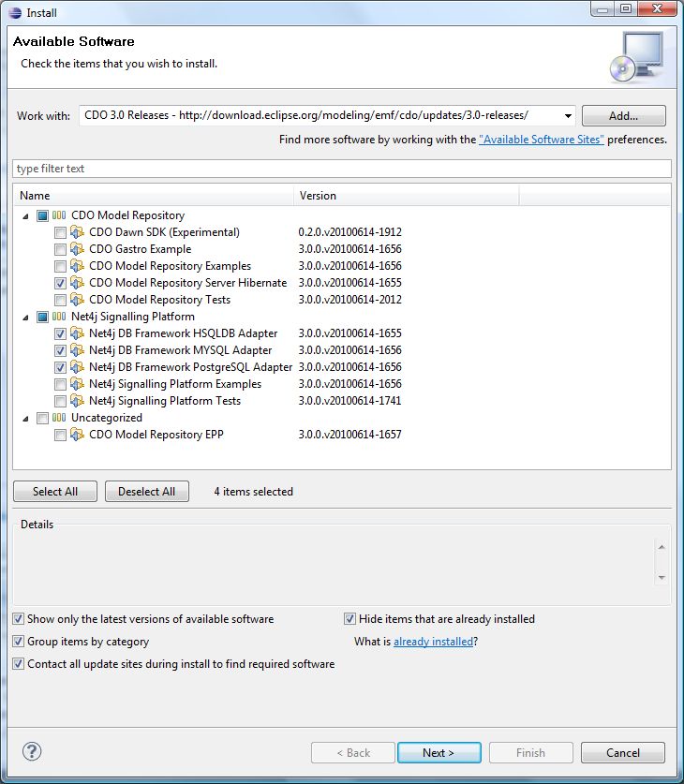The height and width of the screenshot is (784, 684).
Task: Check the CDO Model Repository Examples checkbox
Action: coord(60,266)
